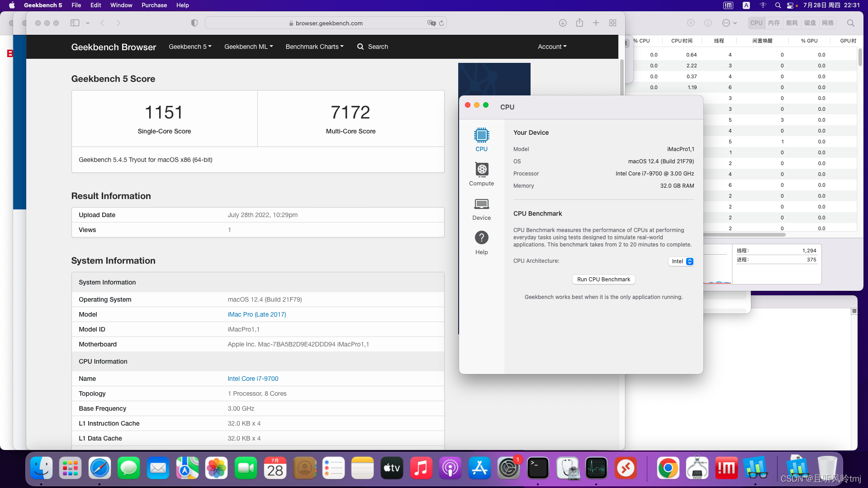Toggle the Safari sidebar button

(75, 23)
